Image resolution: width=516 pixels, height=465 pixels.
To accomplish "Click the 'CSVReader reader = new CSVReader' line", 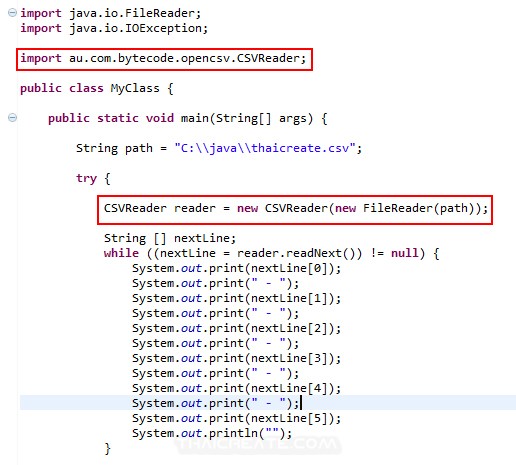I will pyautogui.click(x=296, y=209).
